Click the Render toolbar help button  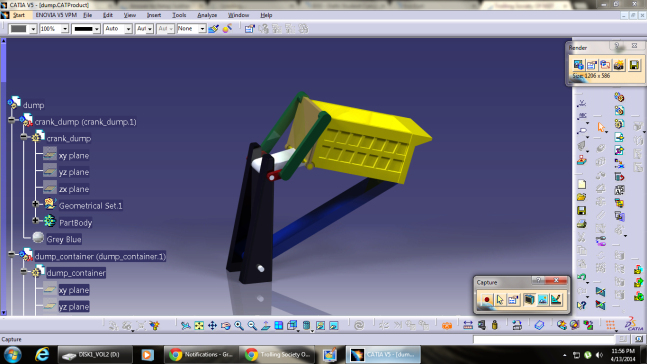616,45
